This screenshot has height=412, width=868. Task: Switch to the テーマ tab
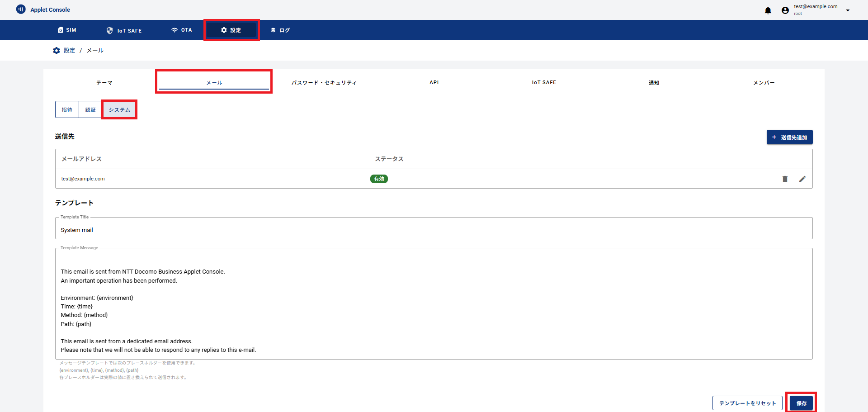[104, 83]
